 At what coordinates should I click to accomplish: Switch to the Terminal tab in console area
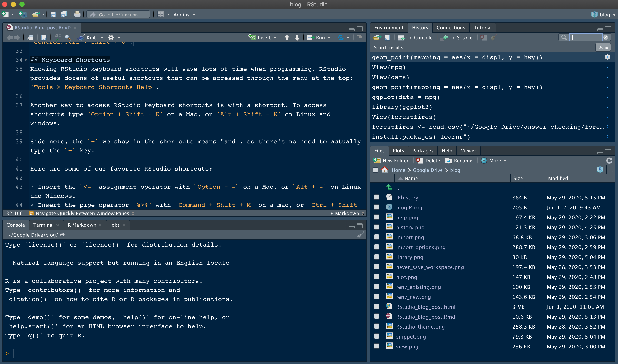(43, 225)
